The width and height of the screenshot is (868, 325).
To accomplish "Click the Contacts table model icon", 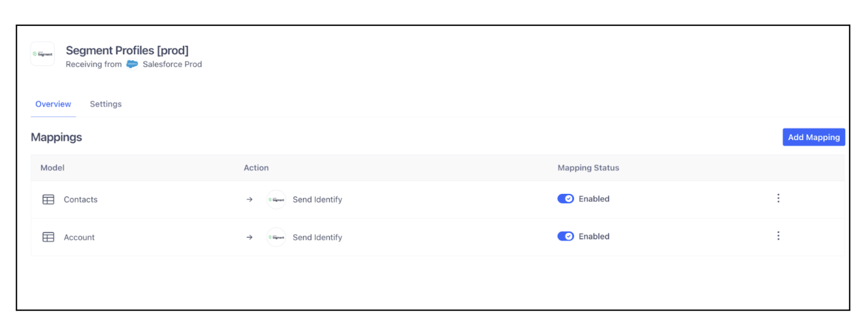I will point(48,199).
